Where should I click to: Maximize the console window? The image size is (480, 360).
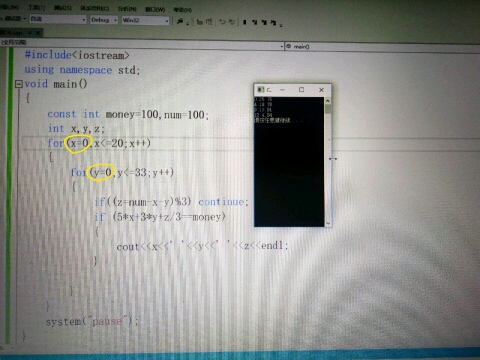click(x=301, y=90)
